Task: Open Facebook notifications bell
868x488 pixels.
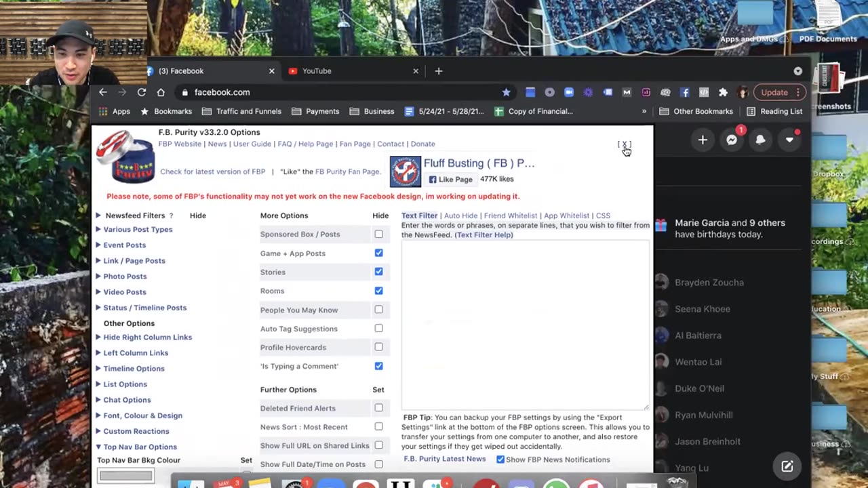Action: 760,140
